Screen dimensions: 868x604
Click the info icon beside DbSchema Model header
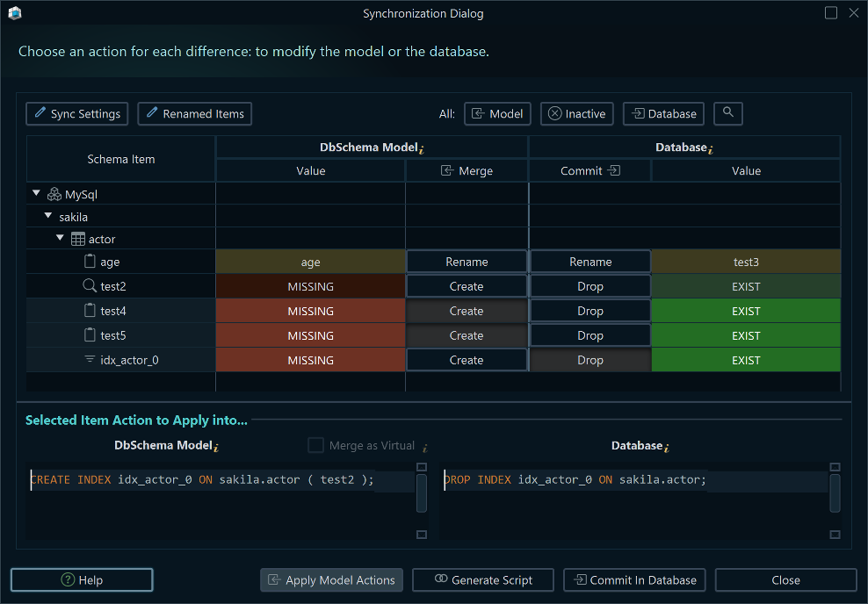tap(422, 149)
